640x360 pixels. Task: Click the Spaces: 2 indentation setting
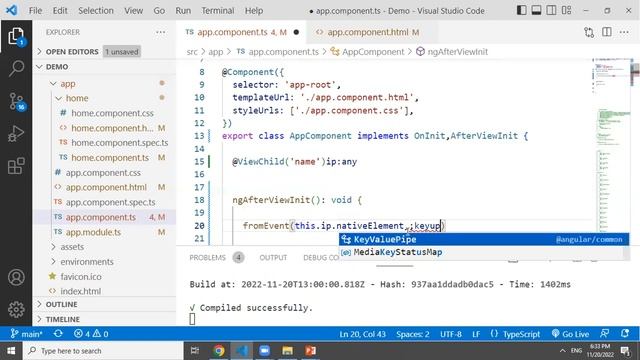pyautogui.click(x=412, y=333)
